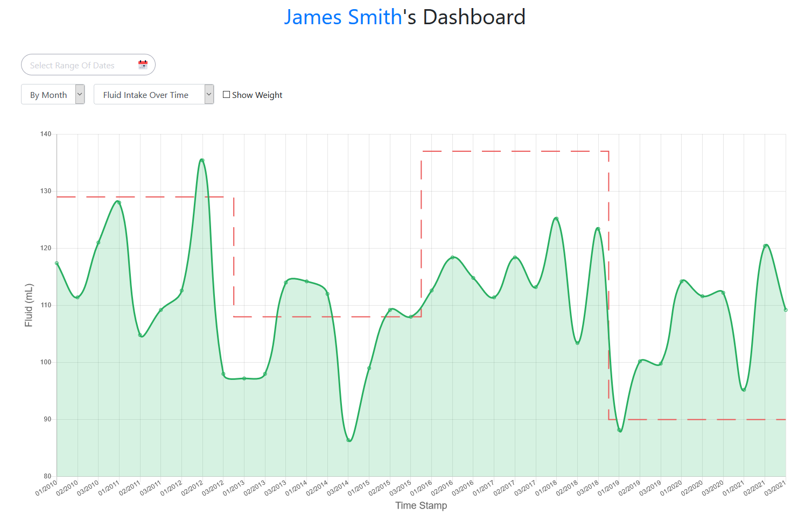This screenshot has height=522, width=812.
Task: Select the 01/2013 data point near 97
Action: tap(244, 378)
